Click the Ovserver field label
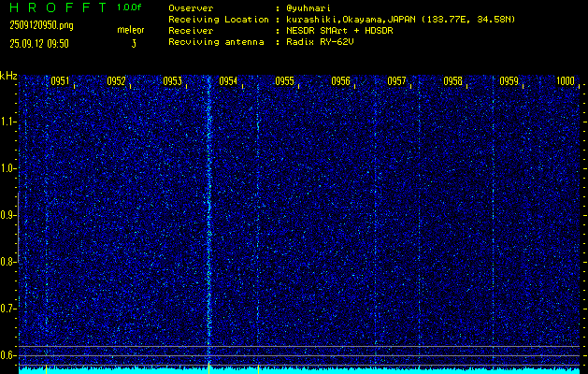 (x=191, y=7)
